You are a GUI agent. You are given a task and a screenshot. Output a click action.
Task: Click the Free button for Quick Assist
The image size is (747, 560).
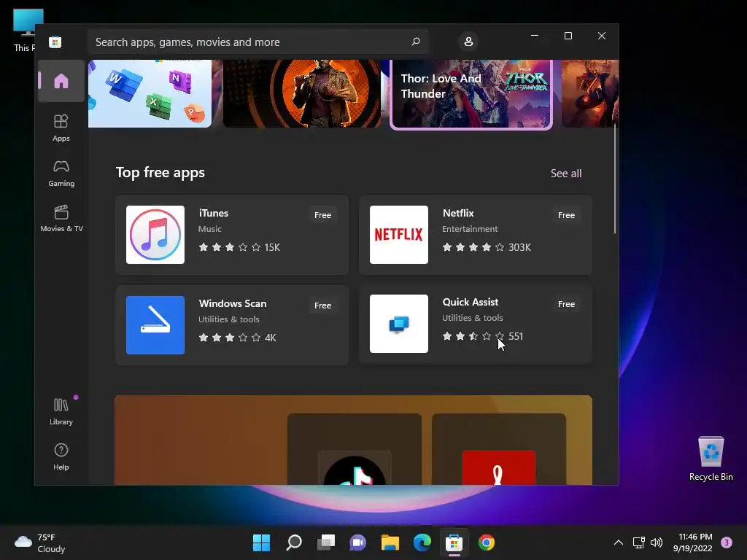[x=566, y=304]
